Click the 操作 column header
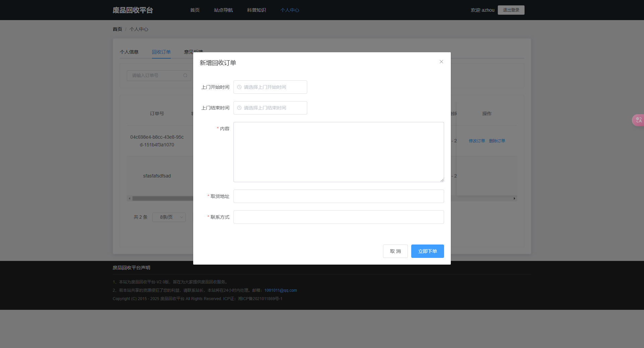Image resolution: width=644 pixels, height=348 pixels. point(487,114)
